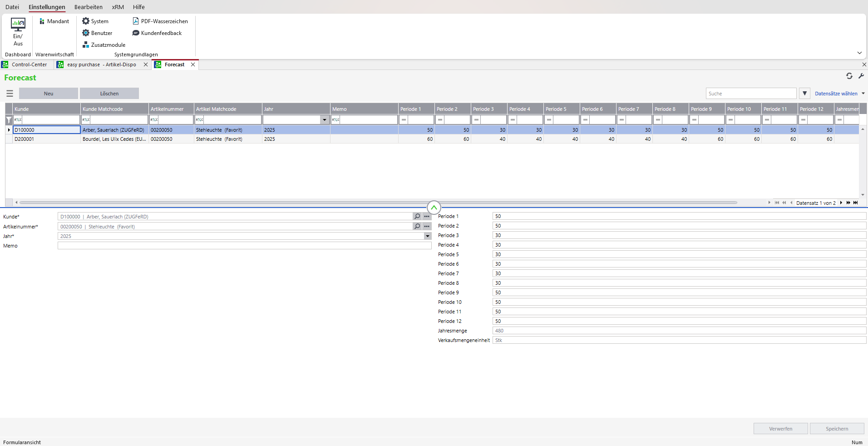
Task: Click the Periode 12 input field in form
Action: pyautogui.click(x=680, y=321)
